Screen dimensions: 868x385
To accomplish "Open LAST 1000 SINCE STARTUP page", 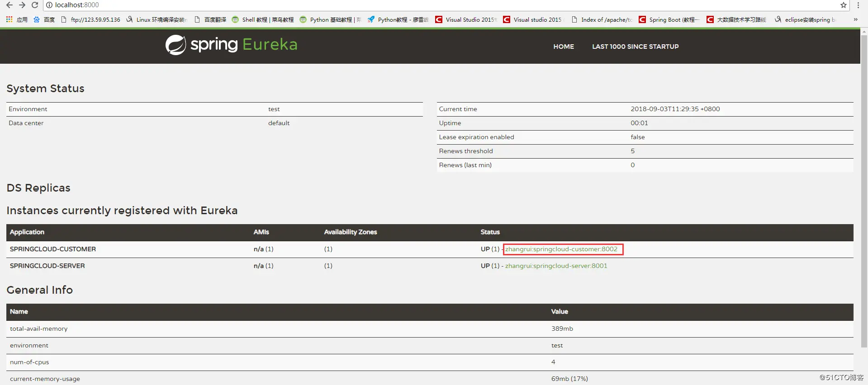I will (635, 47).
